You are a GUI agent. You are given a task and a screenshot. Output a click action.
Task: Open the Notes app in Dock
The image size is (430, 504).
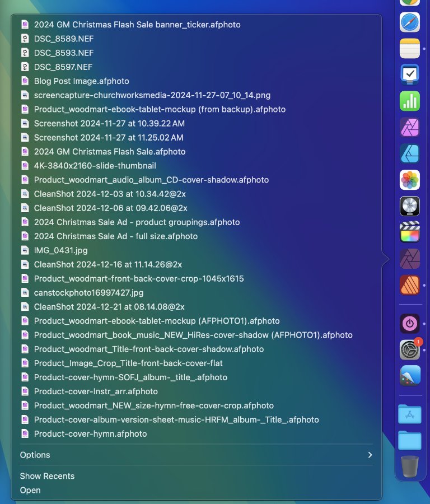pyautogui.click(x=410, y=49)
